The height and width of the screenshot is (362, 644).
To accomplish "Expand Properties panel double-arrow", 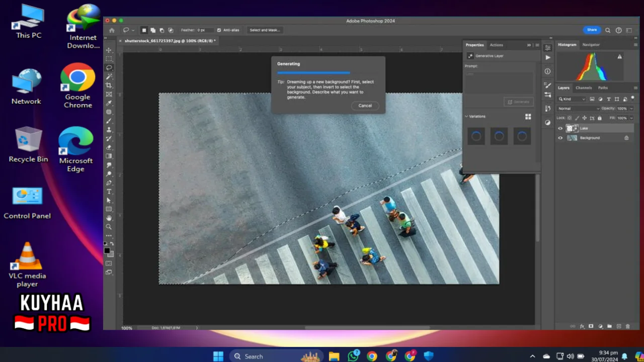I will click(x=529, y=45).
